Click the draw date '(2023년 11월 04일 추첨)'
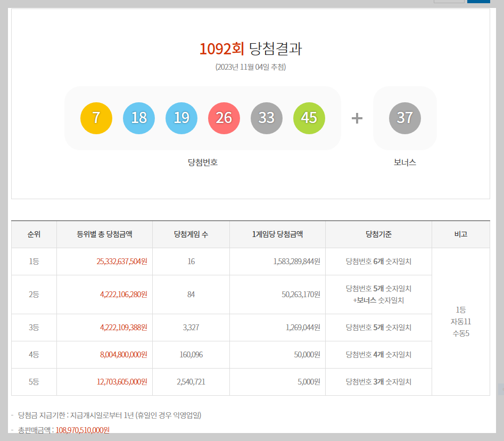This screenshot has height=441, width=504. tap(251, 67)
